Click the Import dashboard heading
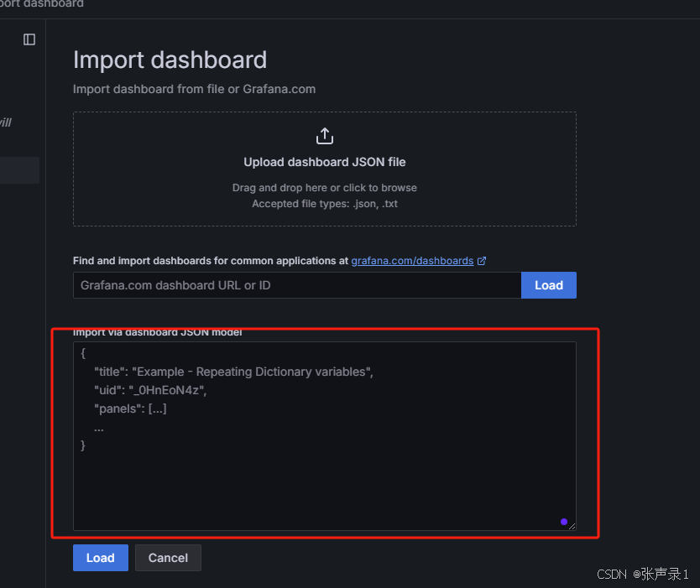The image size is (700, 588). [170, 60]
